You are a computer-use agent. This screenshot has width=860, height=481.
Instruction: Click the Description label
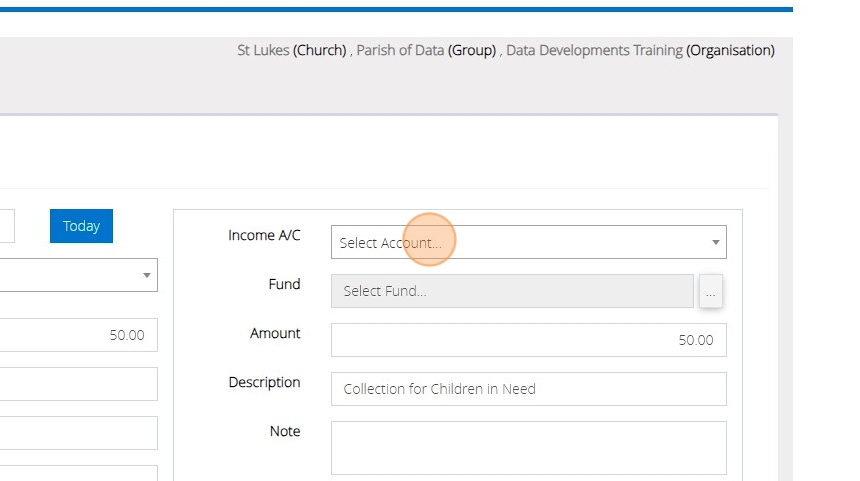[264, 383]
